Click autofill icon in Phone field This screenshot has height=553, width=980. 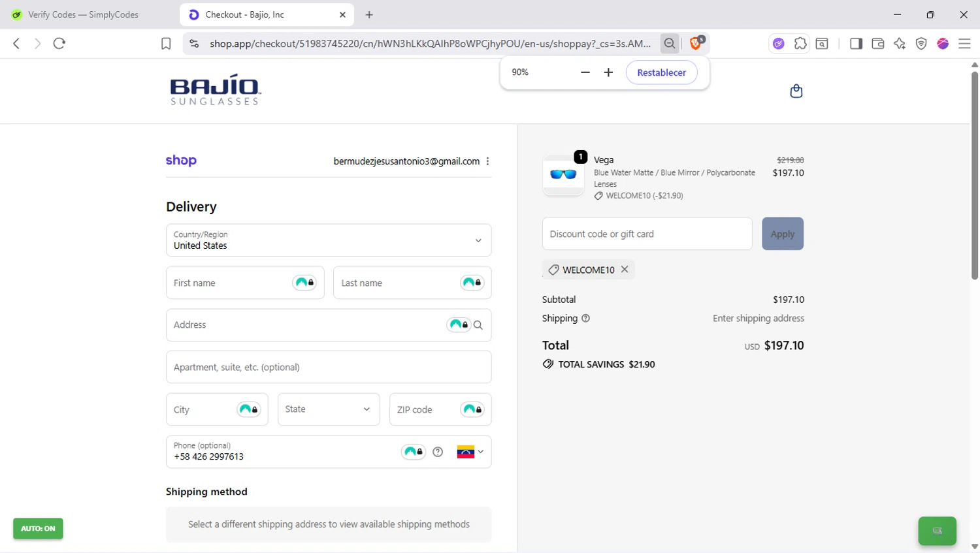click(x=414, y=452)
